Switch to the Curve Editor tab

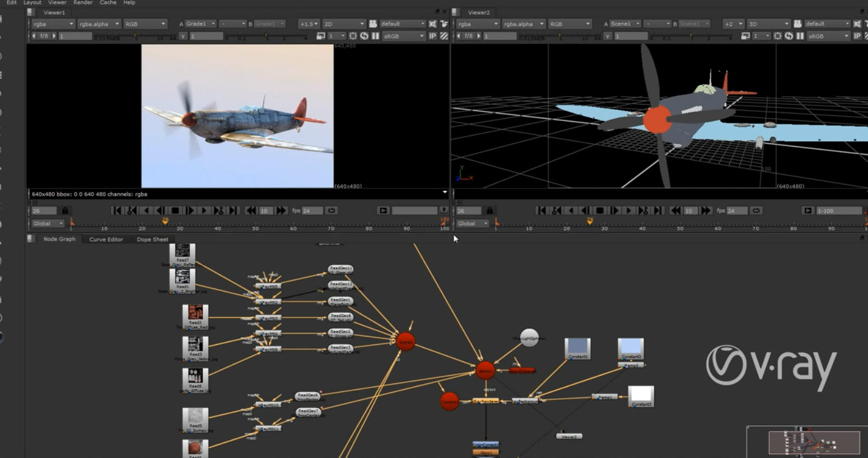[106, 239]
